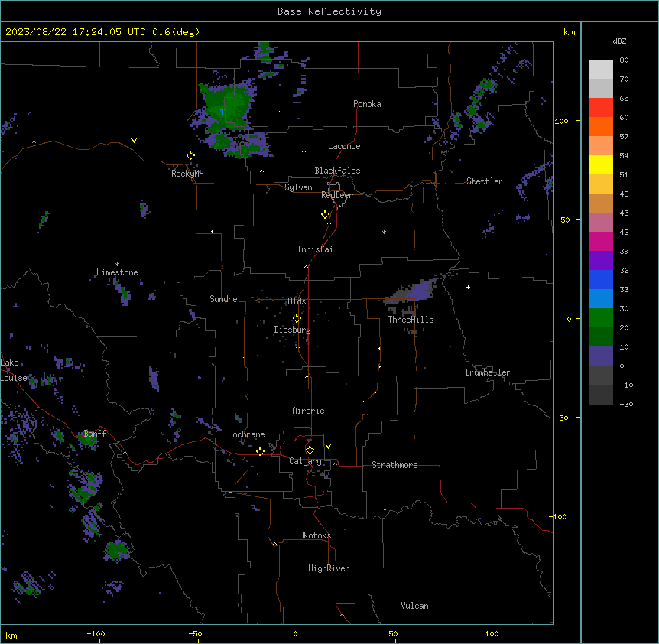Click the red 65-60 dBZ legend swatch
Screen dimensions: 659x644
pos(601,107)
